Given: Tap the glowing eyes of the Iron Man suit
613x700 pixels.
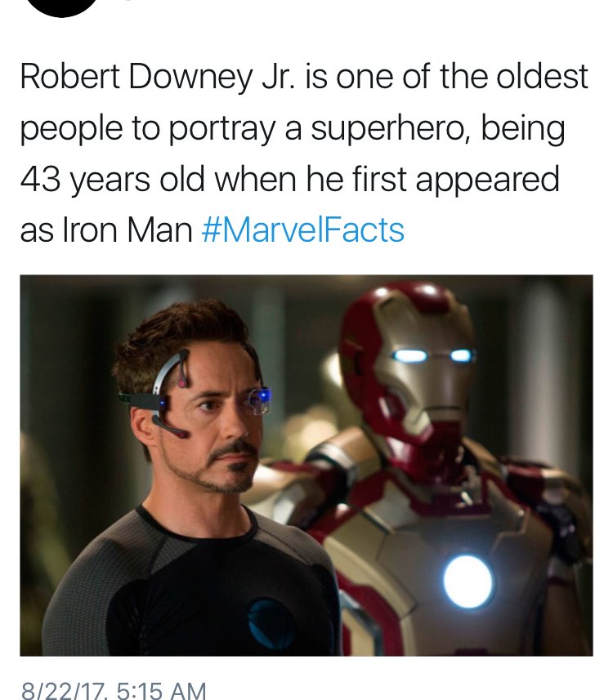Looking at the screenshot, I should 432,356.
